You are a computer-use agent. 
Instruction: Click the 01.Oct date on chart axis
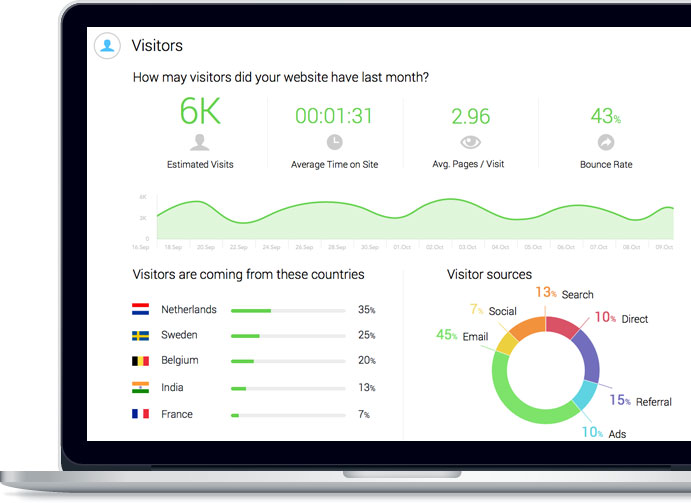(402, 247)
